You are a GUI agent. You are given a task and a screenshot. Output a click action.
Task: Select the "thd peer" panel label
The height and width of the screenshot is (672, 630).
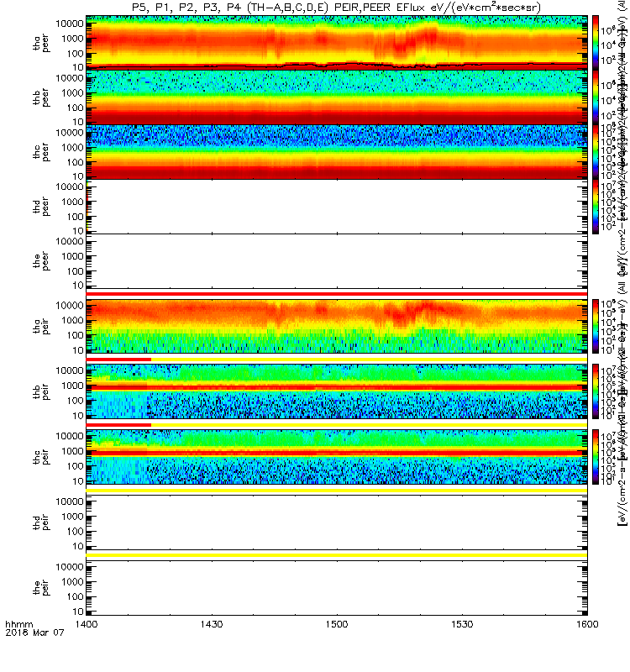pyautogui.click(x=41, y=207)
